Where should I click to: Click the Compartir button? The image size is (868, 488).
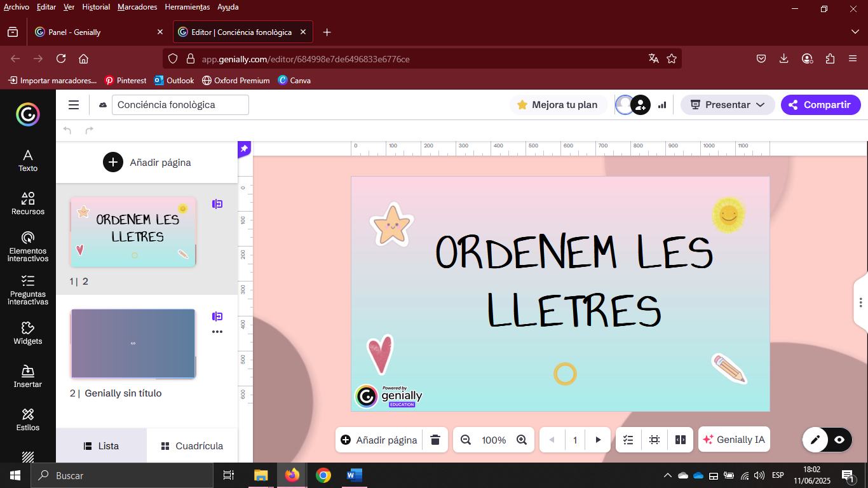coord(820,105)
